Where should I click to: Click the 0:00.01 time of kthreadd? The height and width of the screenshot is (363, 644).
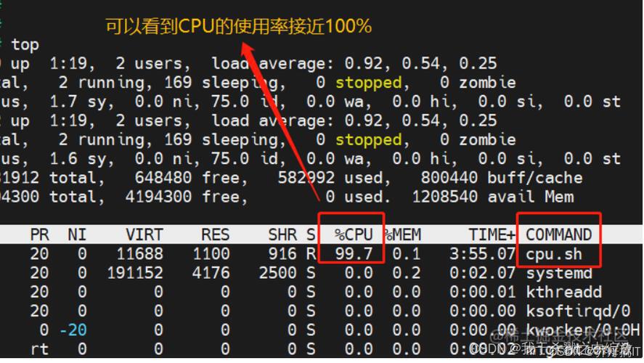482,292
